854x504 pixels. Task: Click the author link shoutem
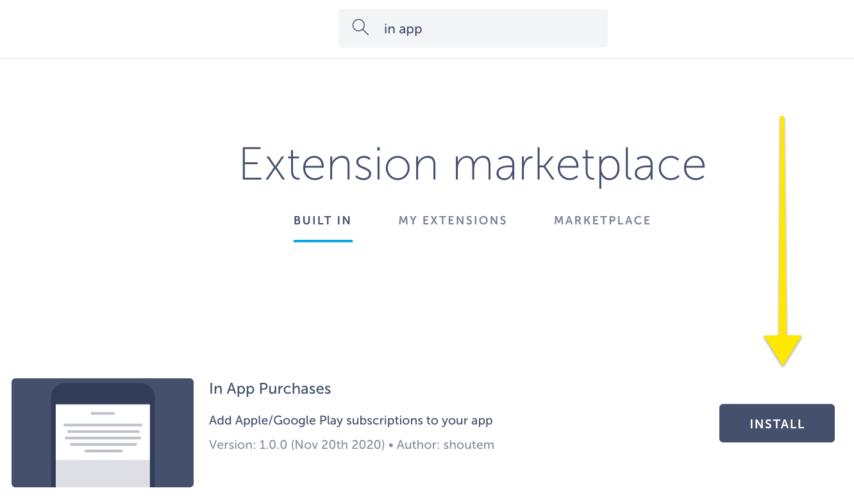pos(469,444)
